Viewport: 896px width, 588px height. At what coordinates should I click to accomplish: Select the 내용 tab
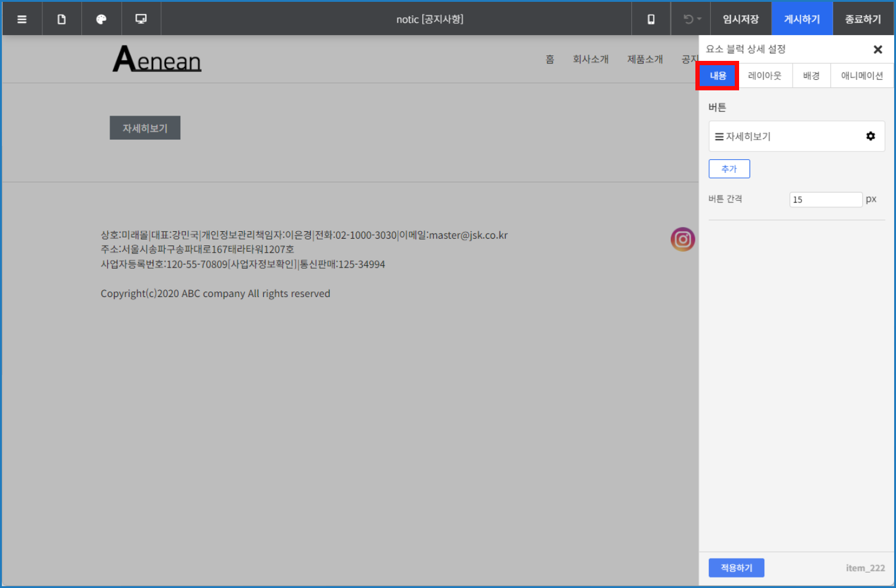click(718, 76)
